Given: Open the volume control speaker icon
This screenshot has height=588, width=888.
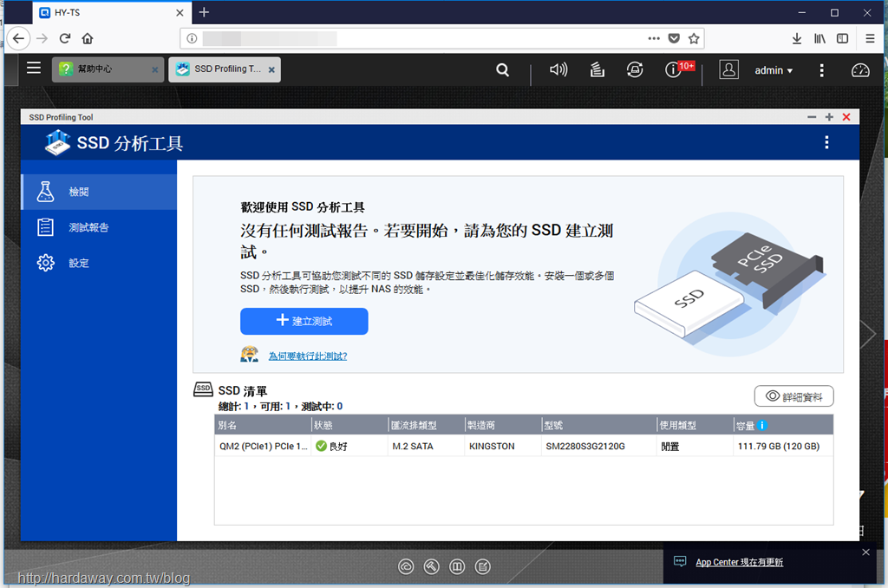Looking at the screenshot, I should (558, 69).
